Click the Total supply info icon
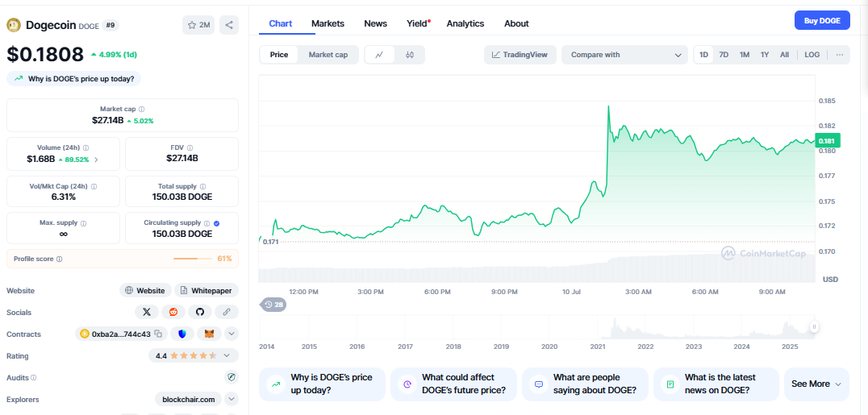The height and width of the screenshot is (415, 868). [x=202, y=187]
